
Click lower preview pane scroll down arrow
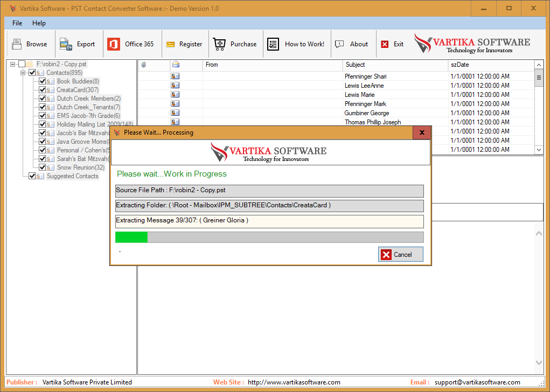539,362
